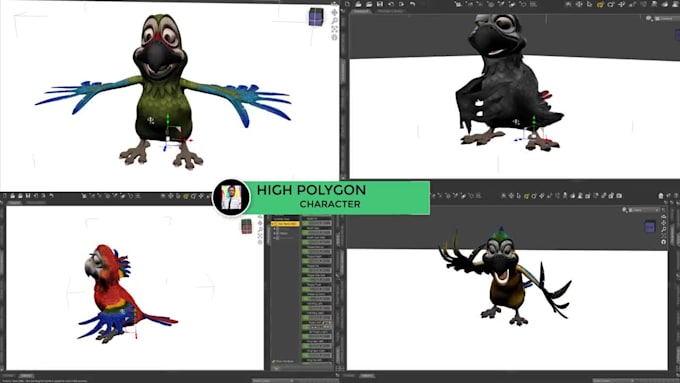Click the dark blue view cube in bottom-right viewport
This screenshot has height=383, width=680.
coord(650,226)
